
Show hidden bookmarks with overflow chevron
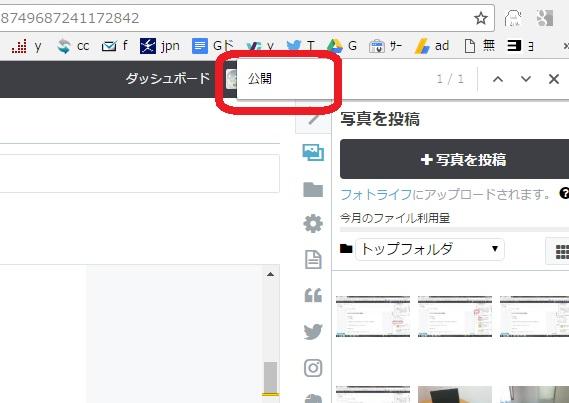[565, 46]
